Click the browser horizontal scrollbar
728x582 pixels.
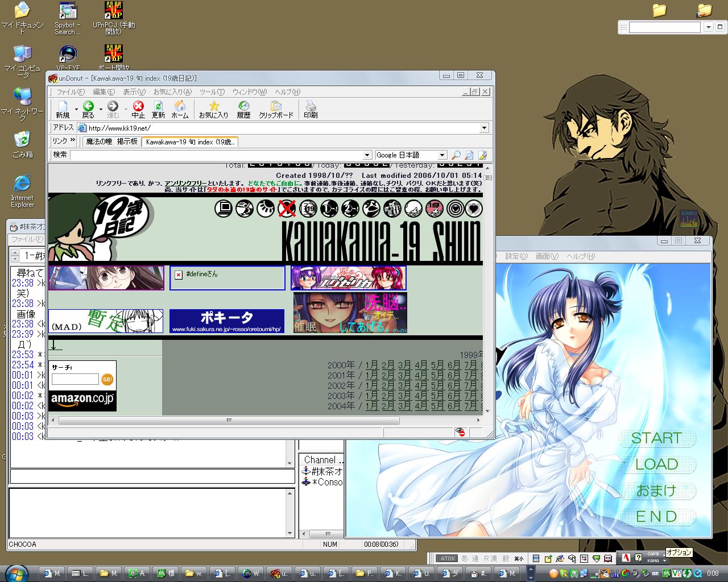click(229, 421)
